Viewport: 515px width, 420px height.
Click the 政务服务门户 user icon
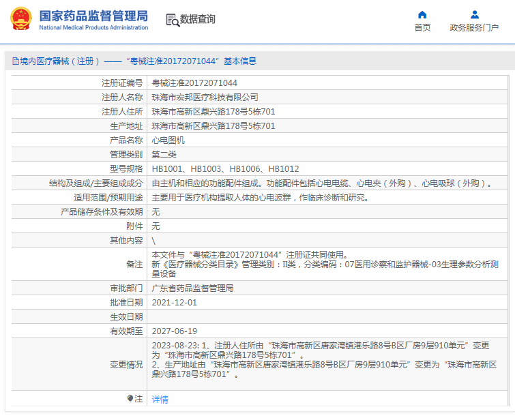[475, 15]
